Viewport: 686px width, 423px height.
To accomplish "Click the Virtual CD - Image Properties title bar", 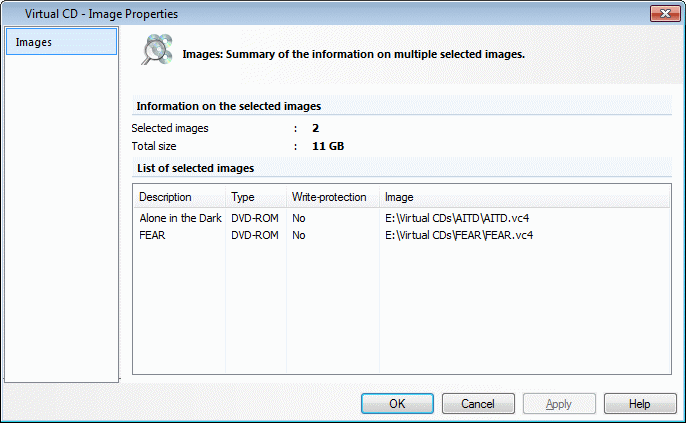I will [300, 13].
